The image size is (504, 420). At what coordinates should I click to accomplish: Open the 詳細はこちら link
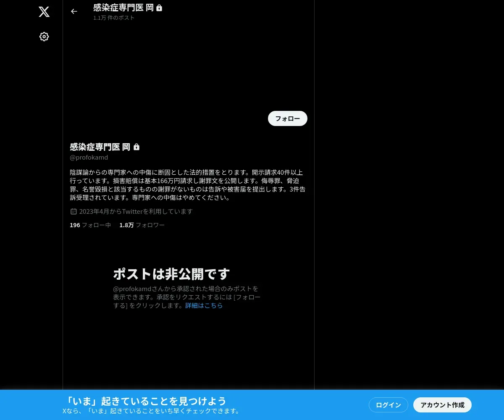pyautogui.click(x=204, y=305)
